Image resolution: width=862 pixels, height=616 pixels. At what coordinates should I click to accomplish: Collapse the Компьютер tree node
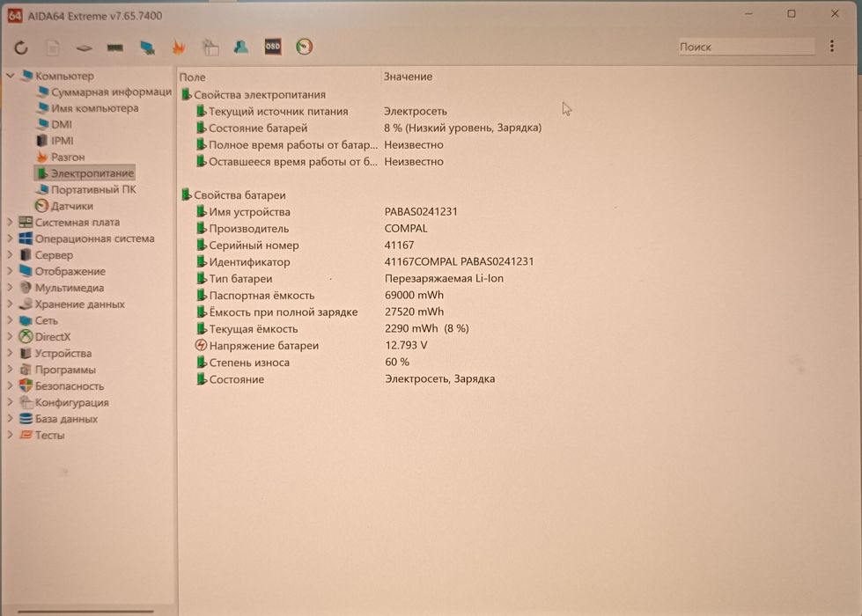point(11,76)
